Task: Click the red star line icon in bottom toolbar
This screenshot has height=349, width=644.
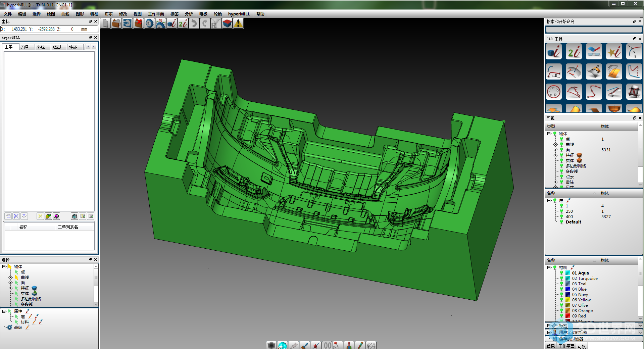Action: pyautogui.click(x=316, y=345)
